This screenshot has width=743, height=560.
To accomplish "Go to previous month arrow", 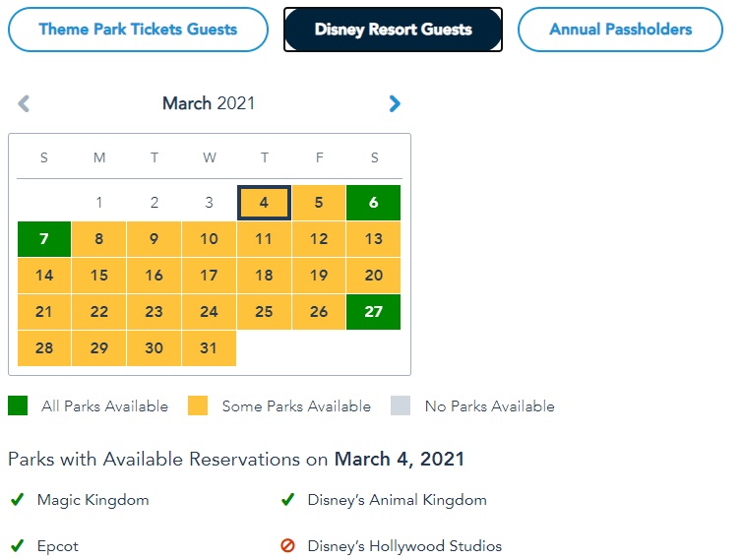I will [24, 103].
